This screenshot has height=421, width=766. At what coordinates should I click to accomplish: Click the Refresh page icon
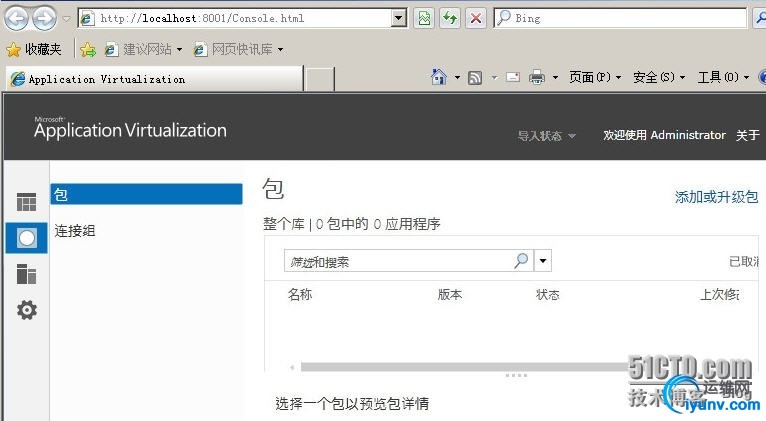[x=450, y=19]
